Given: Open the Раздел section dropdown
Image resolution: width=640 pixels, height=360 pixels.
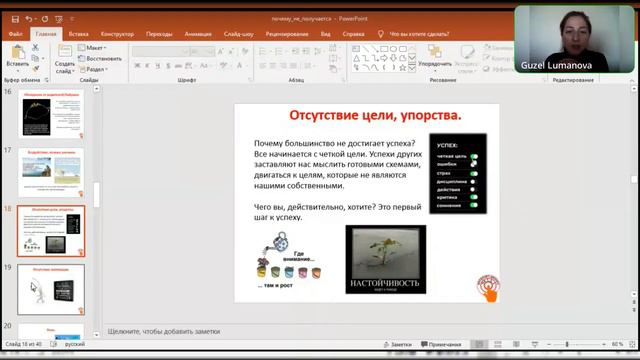Looking at the screenshot, I should [93, 69].
